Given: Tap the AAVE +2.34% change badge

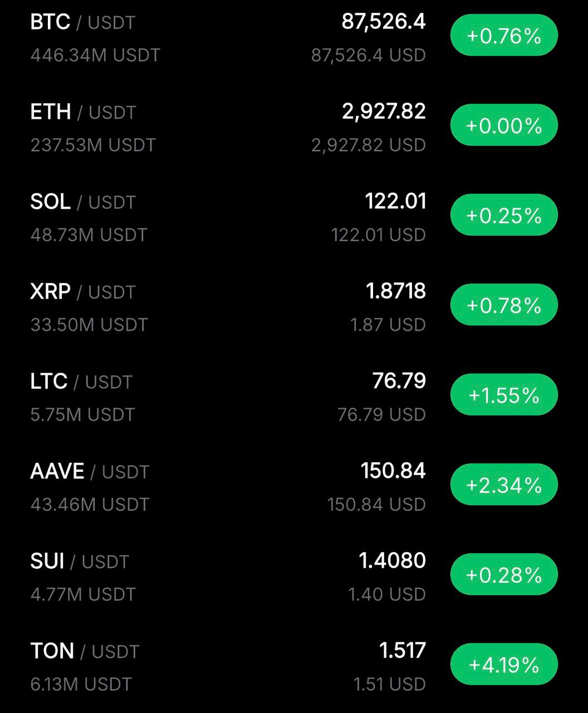Looking at the screenshot, I should click(503, 485).
